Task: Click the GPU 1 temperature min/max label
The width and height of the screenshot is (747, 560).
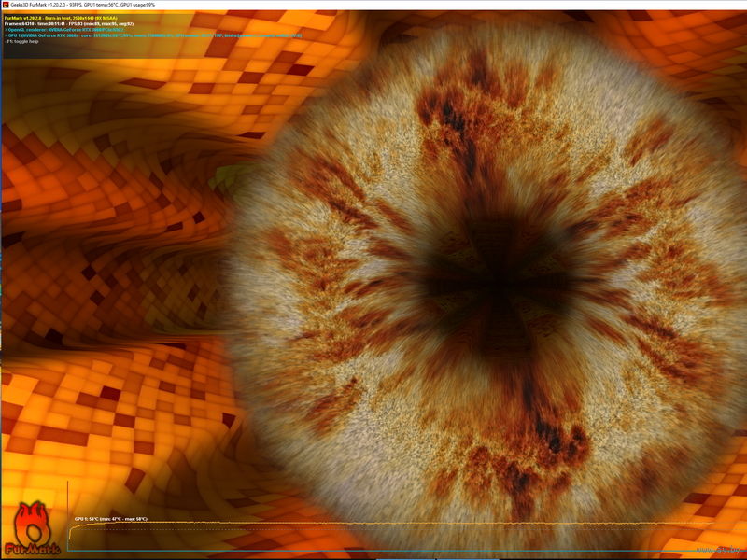Action: (x=110, y=518)
